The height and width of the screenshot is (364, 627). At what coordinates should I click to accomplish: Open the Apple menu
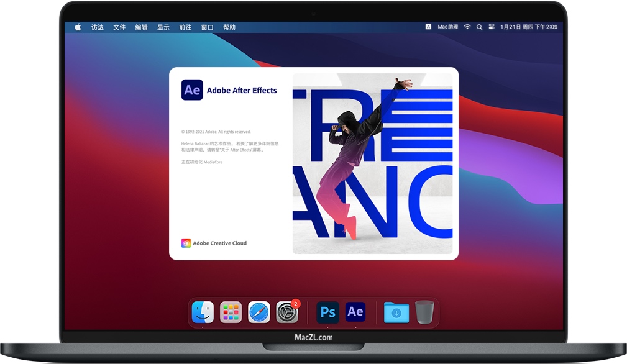coord(77,27)
